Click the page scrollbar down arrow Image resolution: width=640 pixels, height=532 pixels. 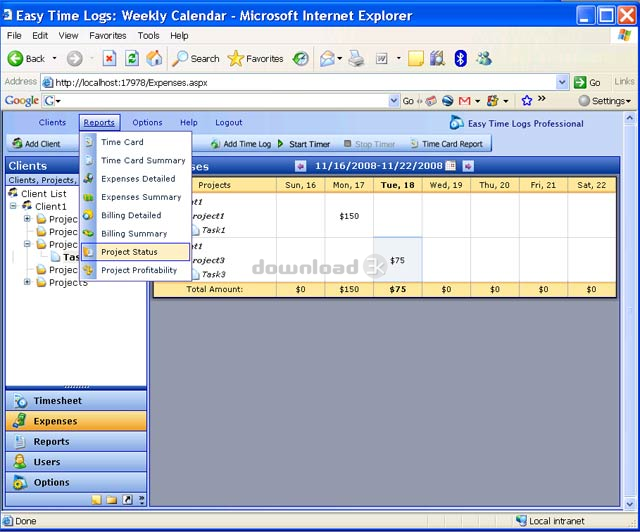629,504
